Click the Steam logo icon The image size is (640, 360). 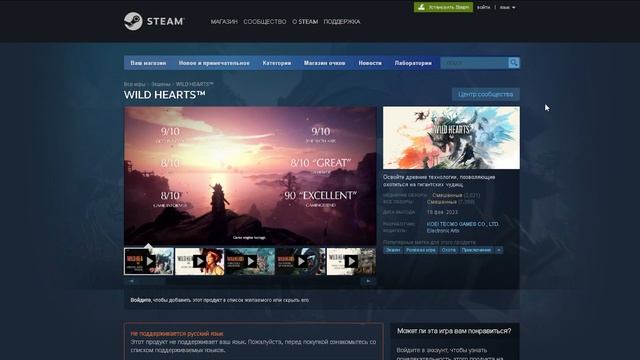tap(133, 21)
